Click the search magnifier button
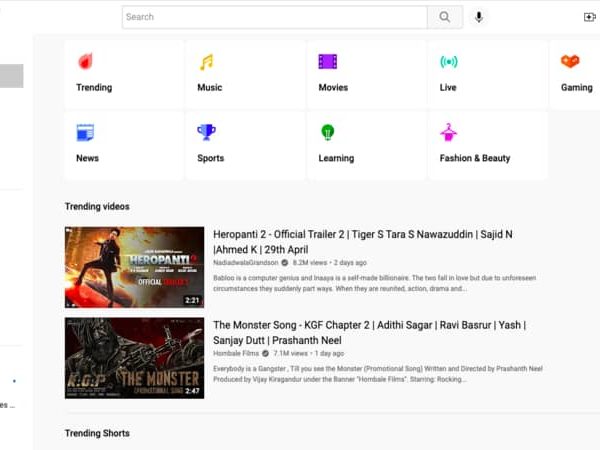Viewport: 600px width, 450px height. [445, 17]
